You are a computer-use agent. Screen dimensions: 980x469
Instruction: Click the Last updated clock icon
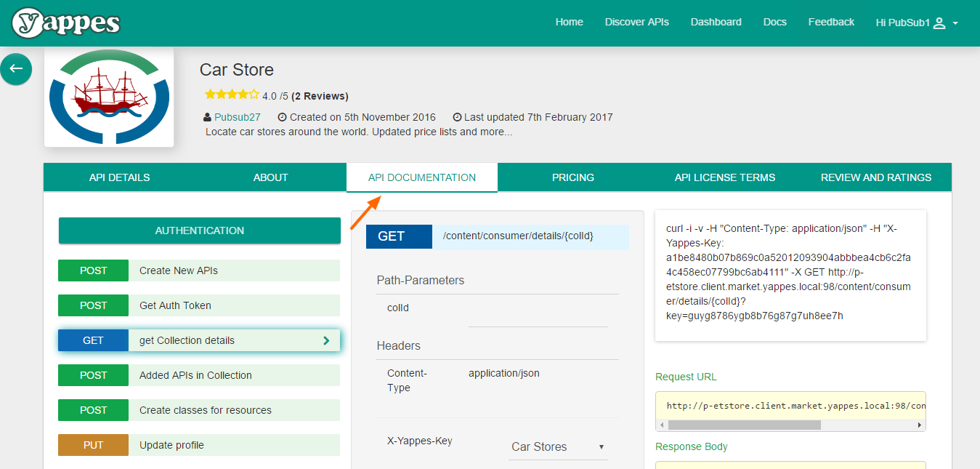[457, 117]
